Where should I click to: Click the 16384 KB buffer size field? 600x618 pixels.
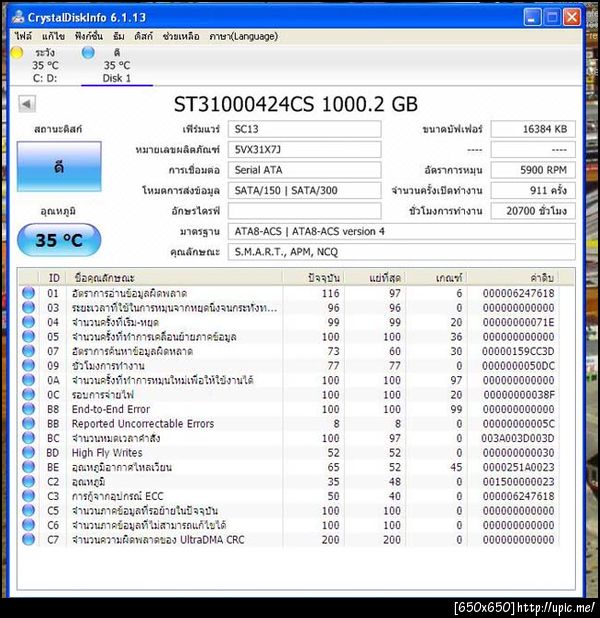[533, 129]
